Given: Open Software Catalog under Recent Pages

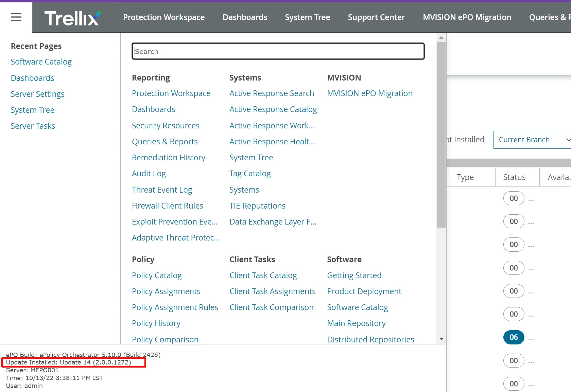Looking at the screenshot, I should pyautogui.click(x=41, y=62).
